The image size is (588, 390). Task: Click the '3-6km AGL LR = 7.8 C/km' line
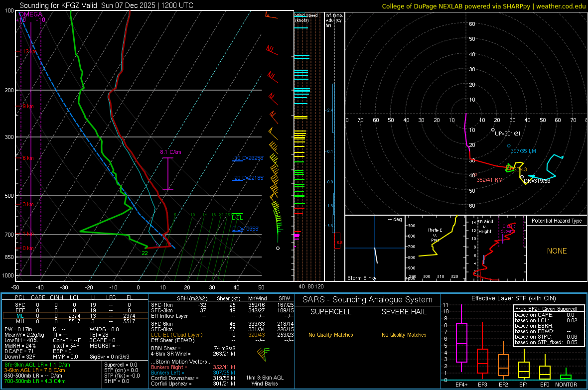tap(35, 370)
